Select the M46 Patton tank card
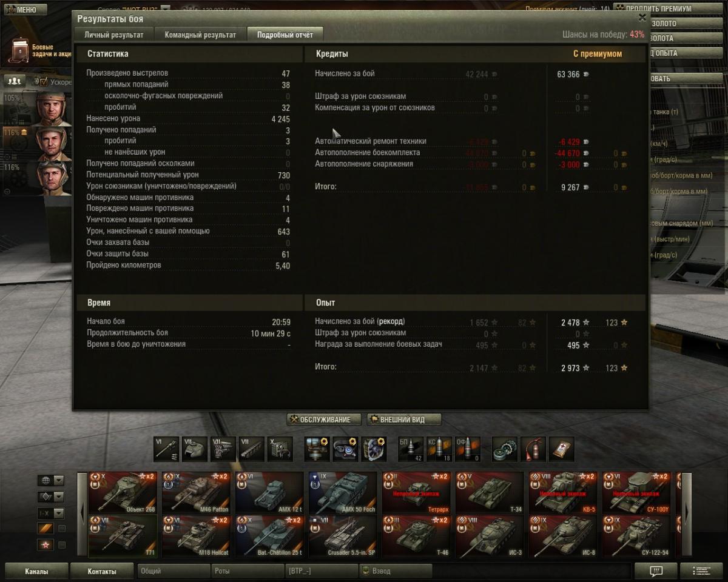 point(197,493)
